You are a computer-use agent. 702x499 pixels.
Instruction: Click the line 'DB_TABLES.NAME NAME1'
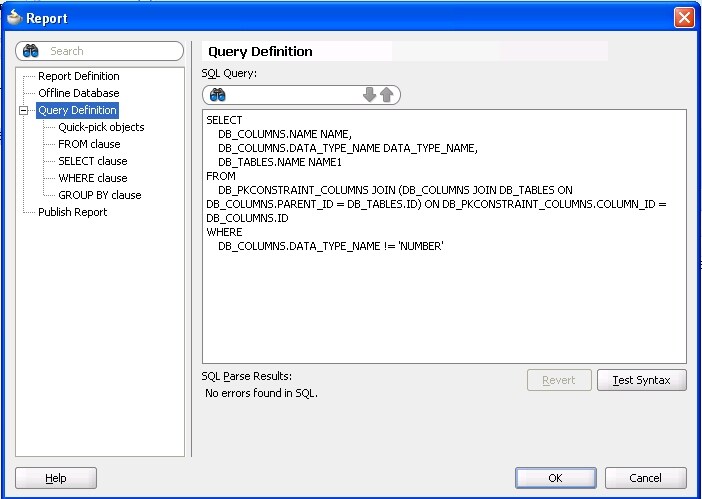tap(280, 162)
